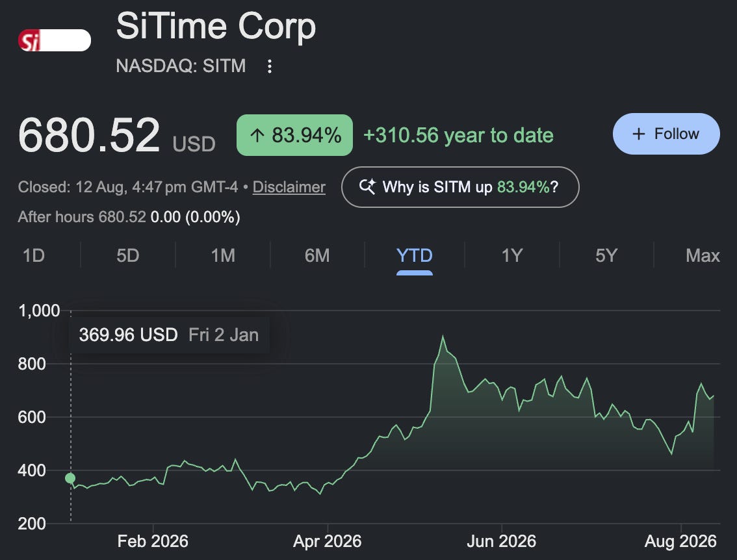Switch to the 1M chart range

click(x=223, y=256)
